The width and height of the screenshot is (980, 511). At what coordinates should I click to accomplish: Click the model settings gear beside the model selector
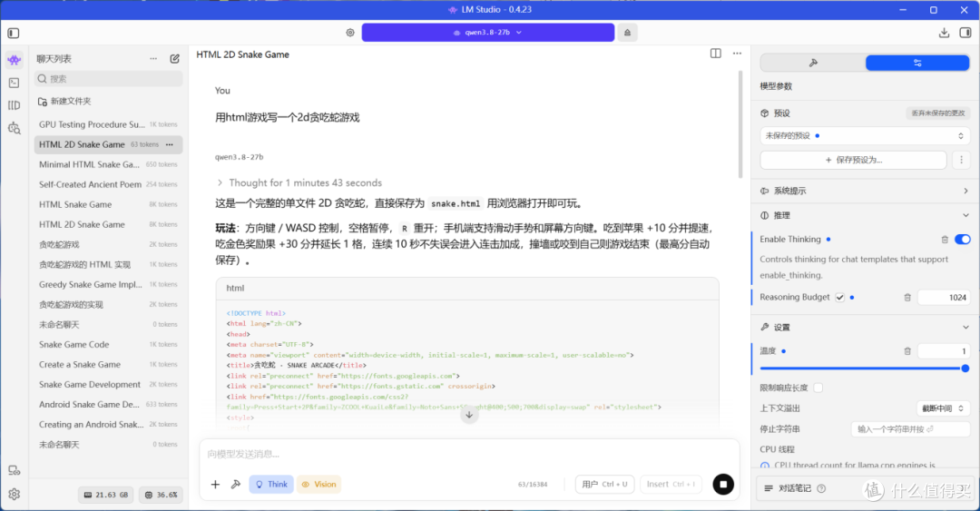pyautogui.click(x=350, y=33)
